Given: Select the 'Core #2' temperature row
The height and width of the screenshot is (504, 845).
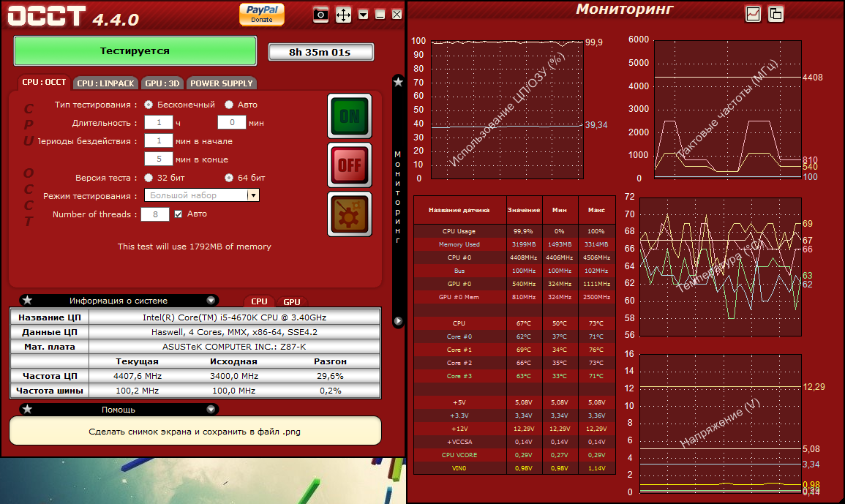Looking at the screenshot, I should [x=514, y=363].
